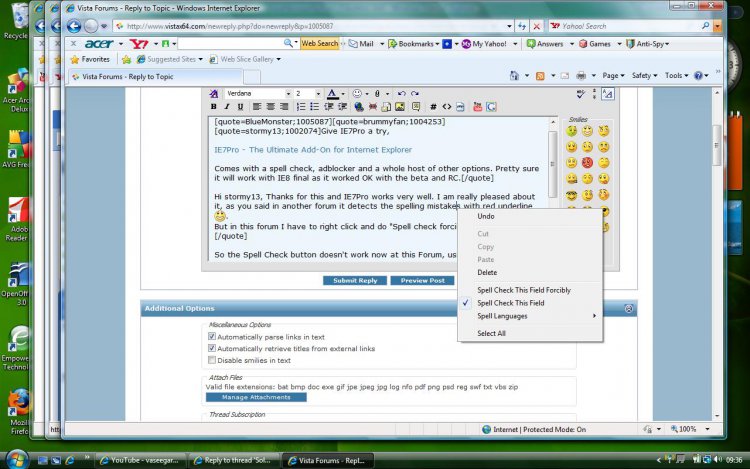Toggle italic formatting in the editor
Screen dimensions: 750x469
click(x=227, y=107)
